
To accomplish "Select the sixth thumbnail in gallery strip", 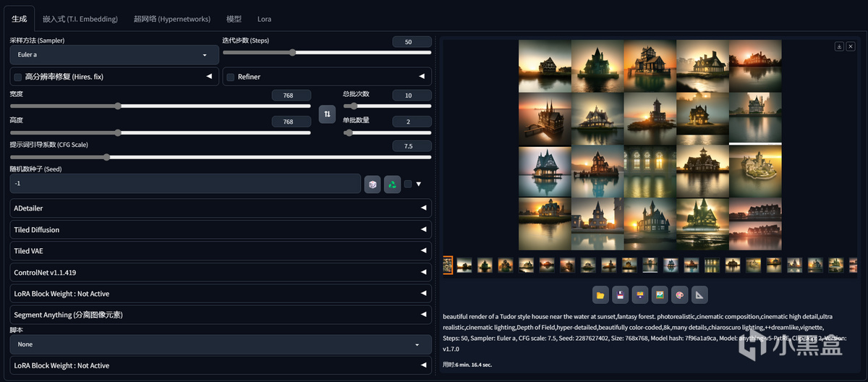I will [547, 266].
